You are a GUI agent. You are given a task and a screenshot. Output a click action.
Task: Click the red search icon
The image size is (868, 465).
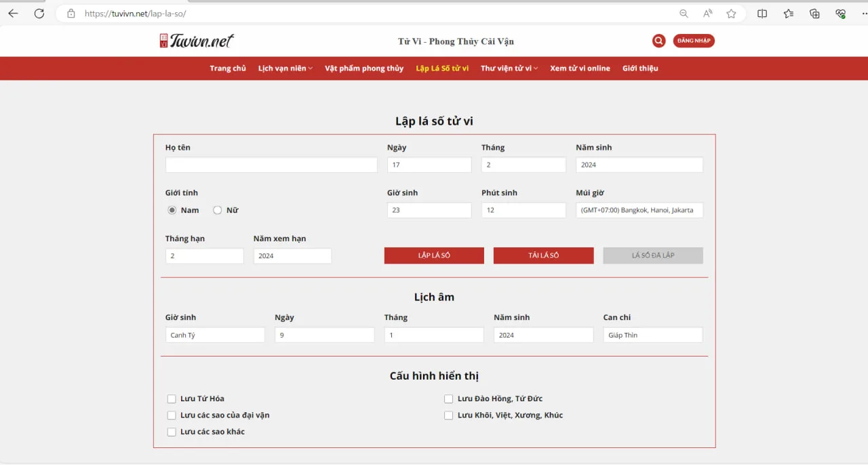658,41
